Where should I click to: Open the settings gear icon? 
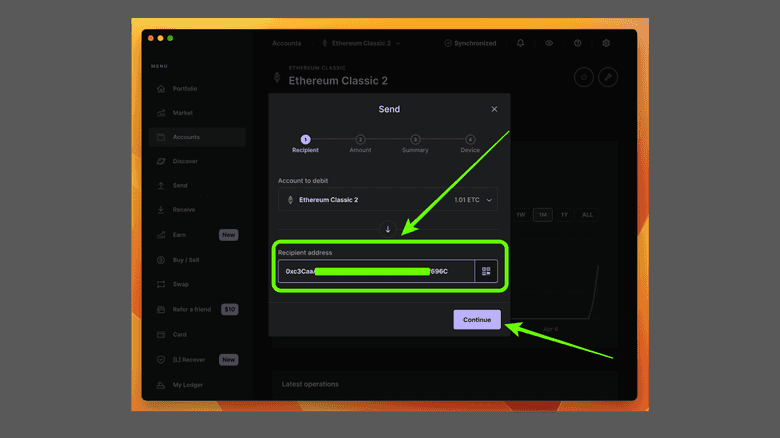tap(606, 44)
